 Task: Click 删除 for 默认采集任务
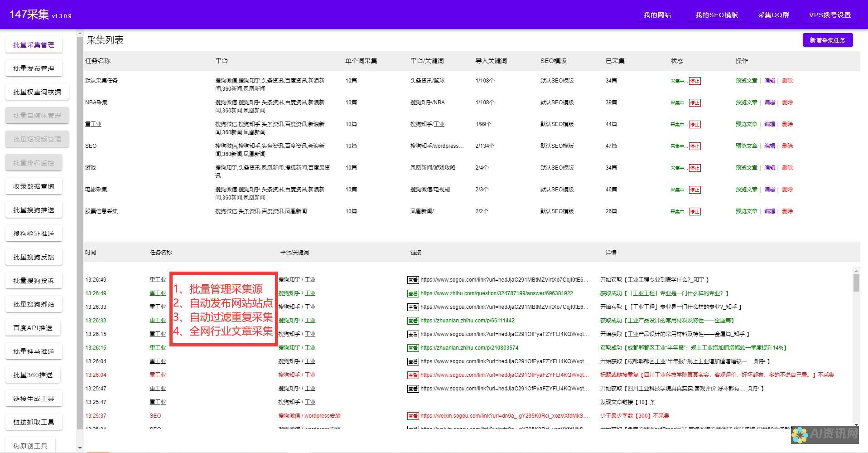pos(787,81)
